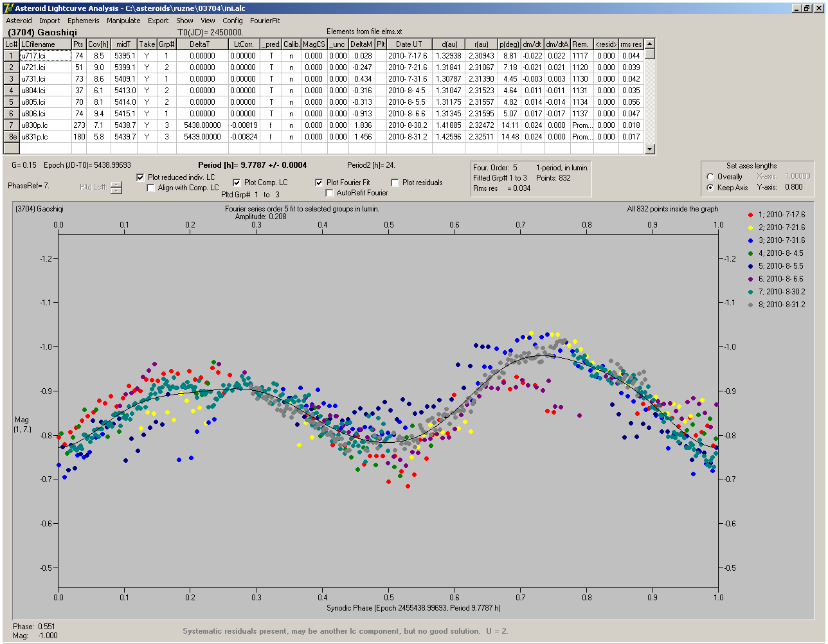The width and height of the screenshot is (828, 644).
Task: Click the Y-axis length field 0.800
Action: point(793,187)
